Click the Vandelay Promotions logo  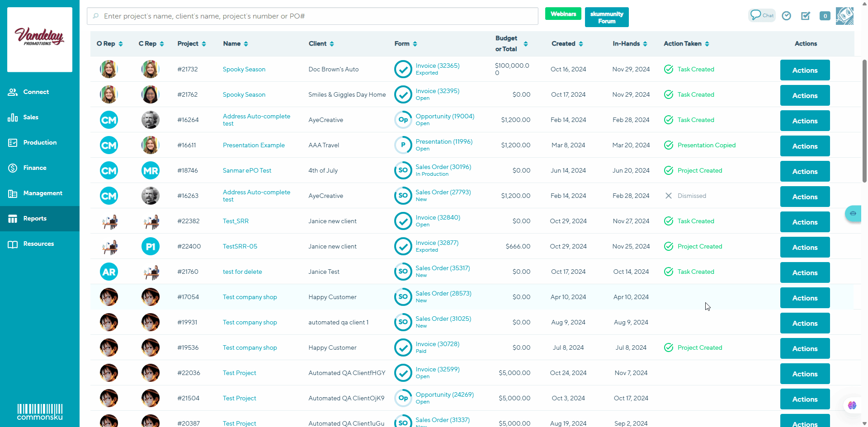point(40,39)
